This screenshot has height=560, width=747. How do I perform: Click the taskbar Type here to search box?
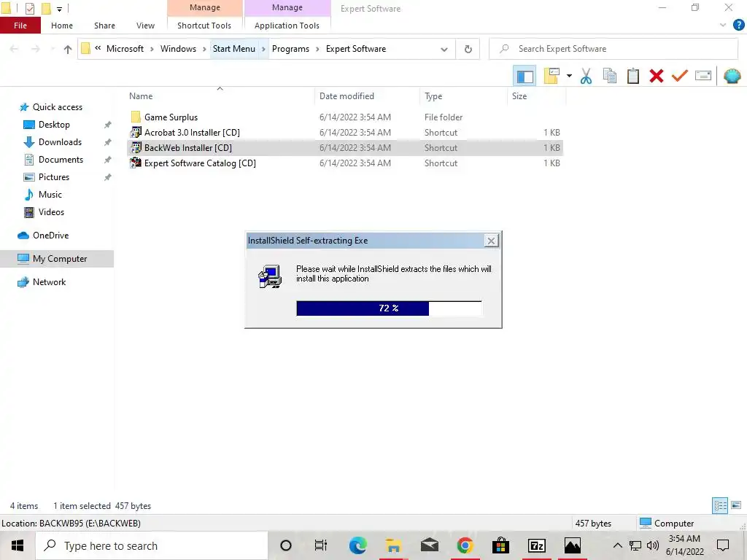tap(152, 545)
